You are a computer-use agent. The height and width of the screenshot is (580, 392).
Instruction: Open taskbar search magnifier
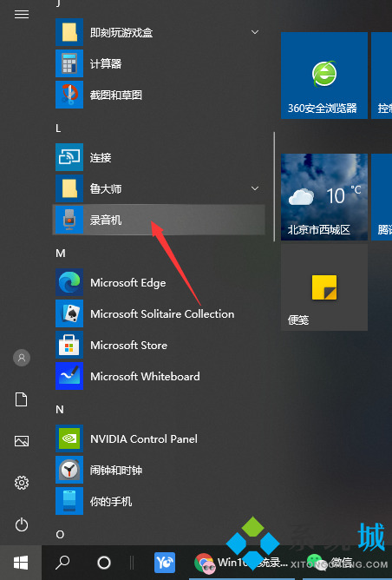[62, 563]
